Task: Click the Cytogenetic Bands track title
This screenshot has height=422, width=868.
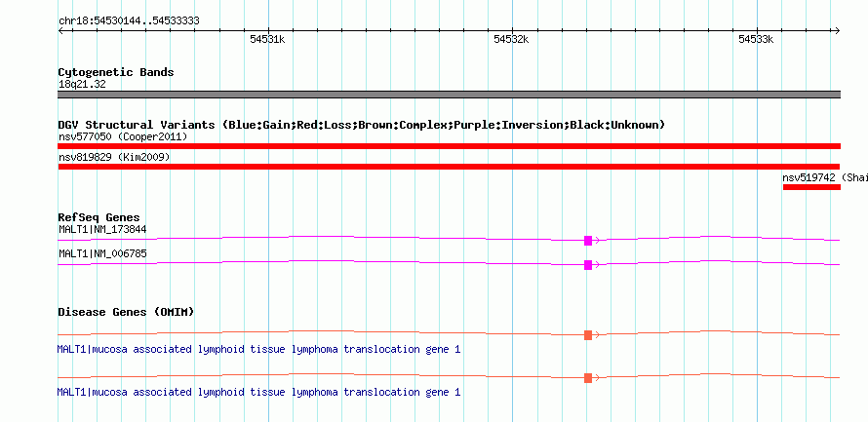Action: pyautogui.click(x=116, y=72)
